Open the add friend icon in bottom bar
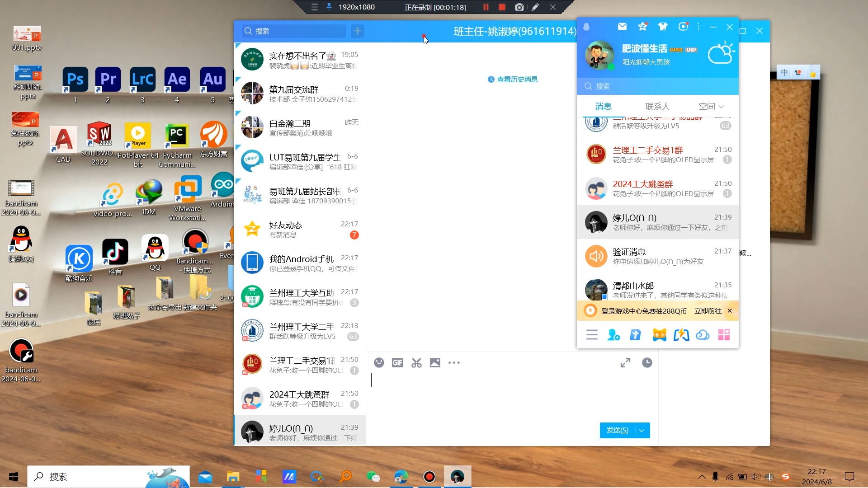This screenshot has height=488, width=868. pyautogui.click(x=613, y=335)
